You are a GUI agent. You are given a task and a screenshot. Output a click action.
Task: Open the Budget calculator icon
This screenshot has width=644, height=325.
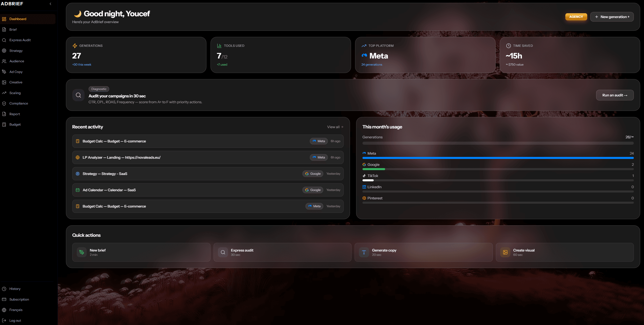click(4, 125)
